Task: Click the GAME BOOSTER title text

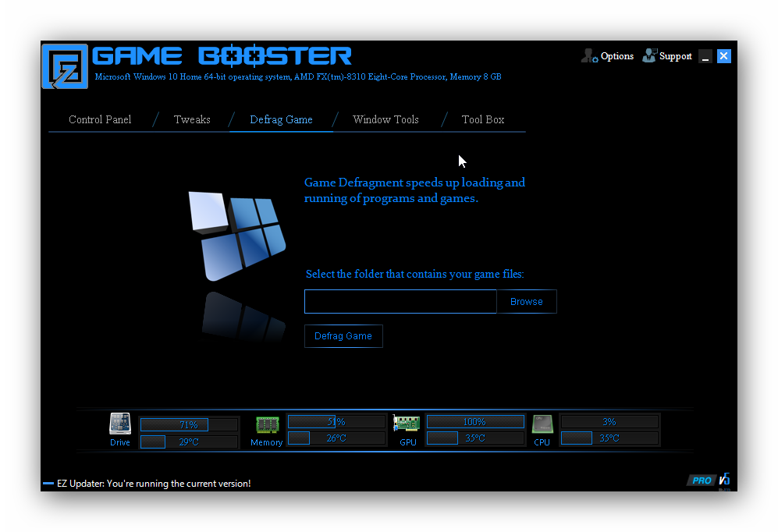Action: [x=222, y=56]
